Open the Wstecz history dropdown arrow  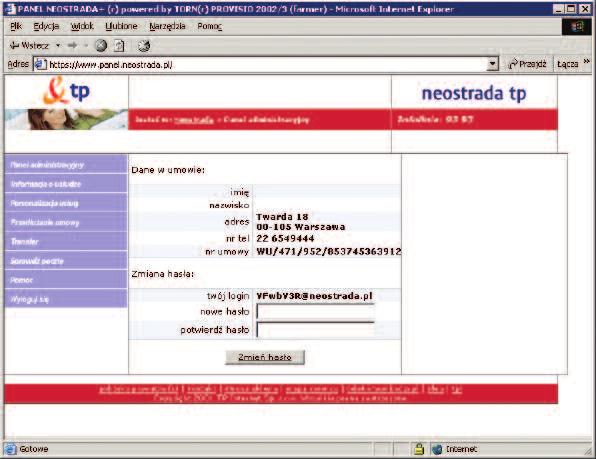click(x=58, y=46)
